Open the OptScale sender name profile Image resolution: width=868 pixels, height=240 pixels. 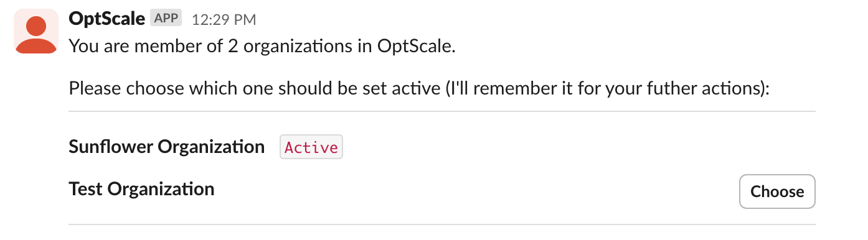pyautogui.click(x=107, y=19)
